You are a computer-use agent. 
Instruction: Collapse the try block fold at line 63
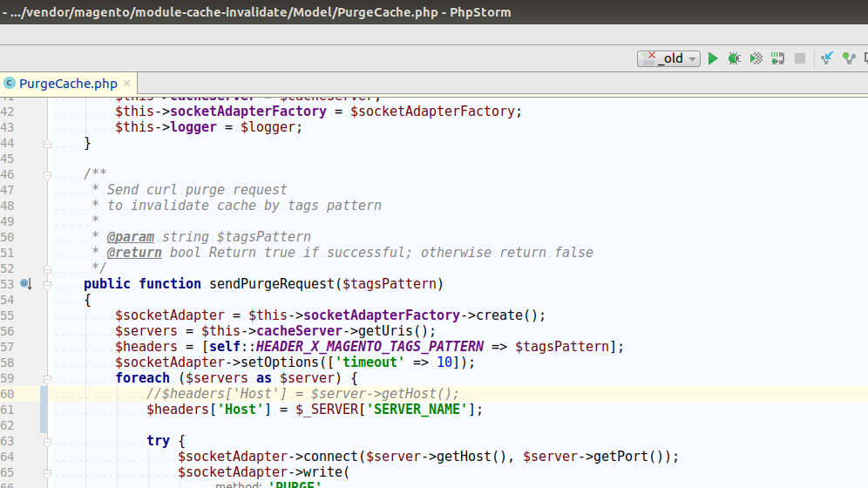47,442
